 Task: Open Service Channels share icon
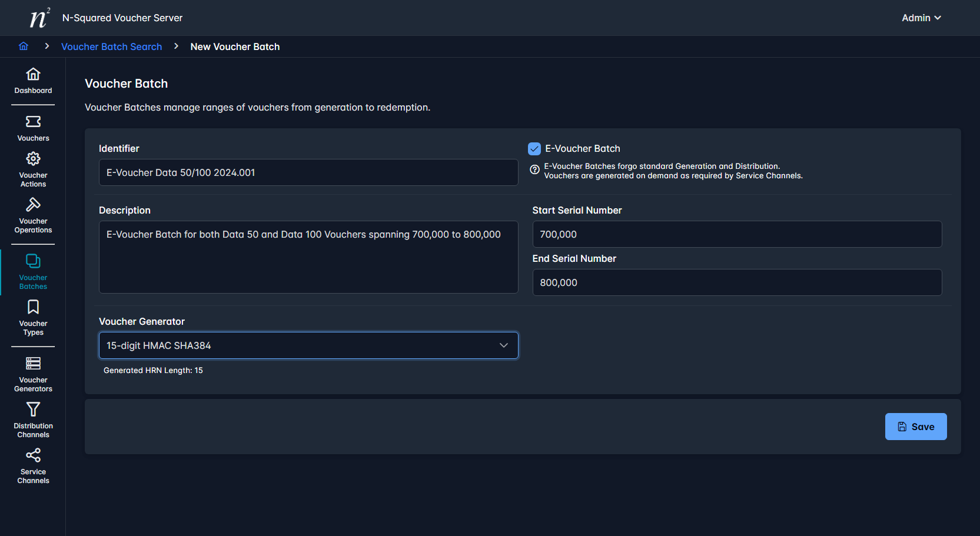click(x=33, y=455)
